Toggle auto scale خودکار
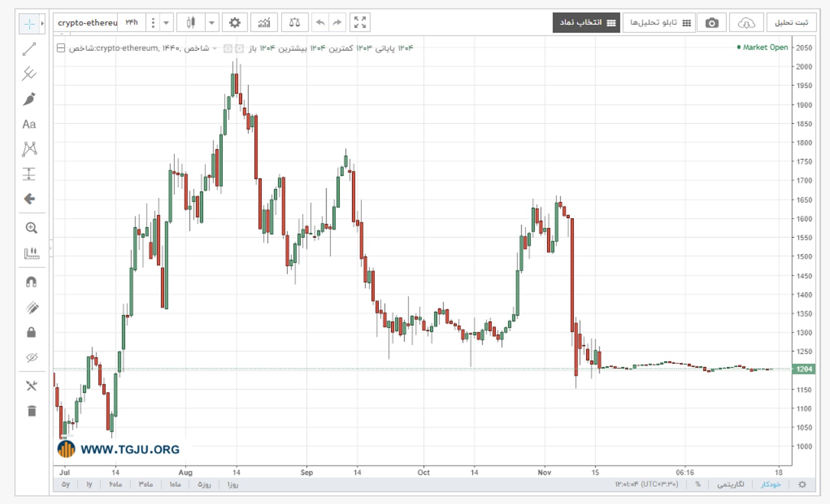The width and height of the screenshot is (830, 504). tap(771, 484)
